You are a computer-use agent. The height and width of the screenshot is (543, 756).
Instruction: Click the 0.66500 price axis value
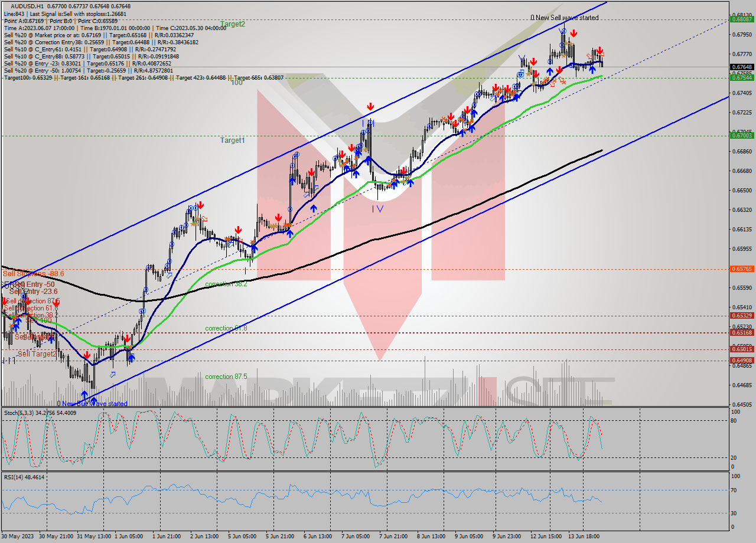click(x=743, y=191)
